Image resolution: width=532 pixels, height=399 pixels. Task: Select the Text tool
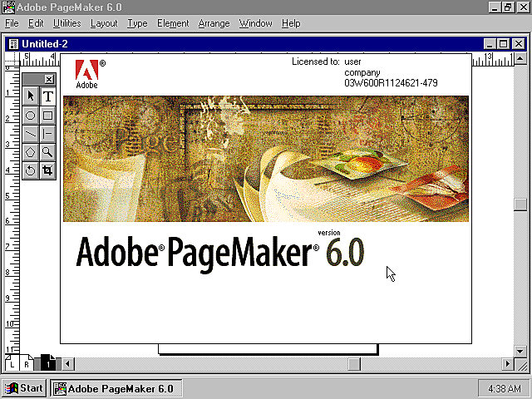pyautogui.click(x=48, y=96)
